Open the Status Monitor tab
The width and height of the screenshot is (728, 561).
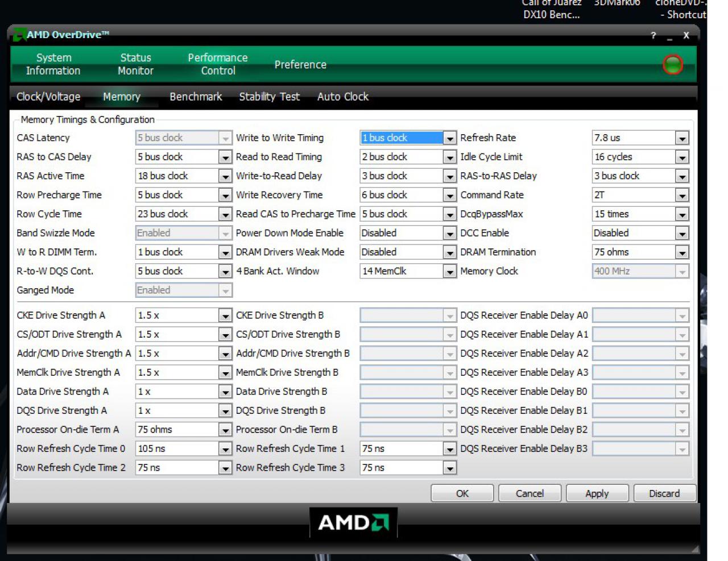pyautogui.click(x=135, y=64)
